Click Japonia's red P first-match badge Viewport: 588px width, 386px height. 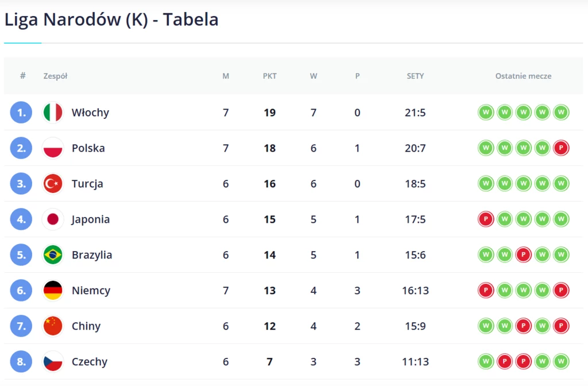pyautogui.click(x=486, y=219)
